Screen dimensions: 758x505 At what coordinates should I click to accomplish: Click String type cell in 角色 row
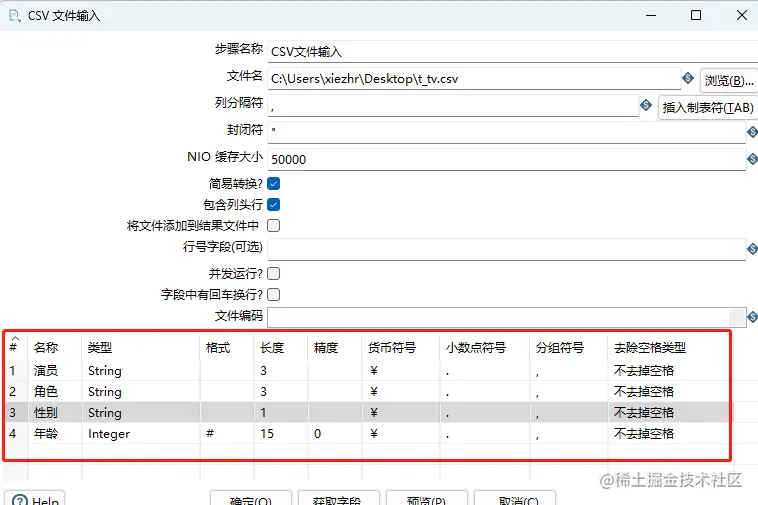(141, 391)
